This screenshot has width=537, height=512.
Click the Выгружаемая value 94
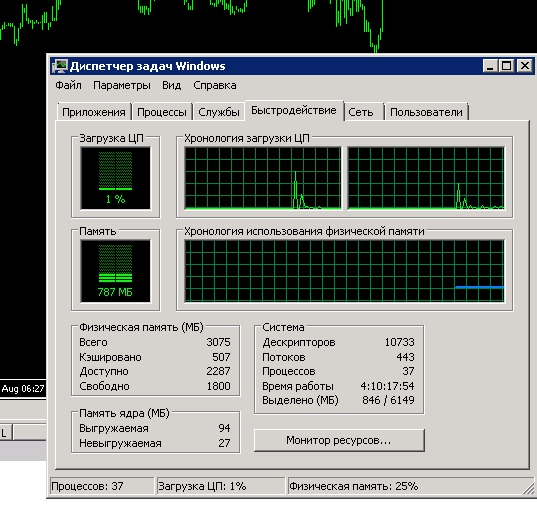(224, 428)
